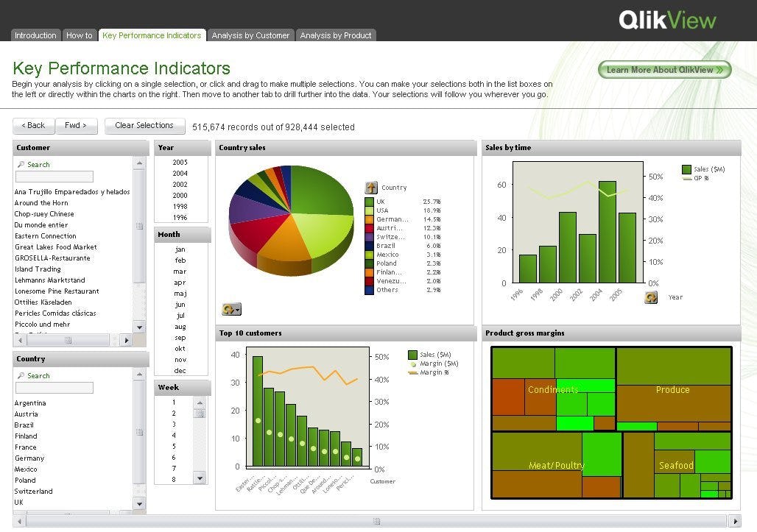Switch to Analysis by Customer tab
Screen dimensions: 757x532
[250, 35]
